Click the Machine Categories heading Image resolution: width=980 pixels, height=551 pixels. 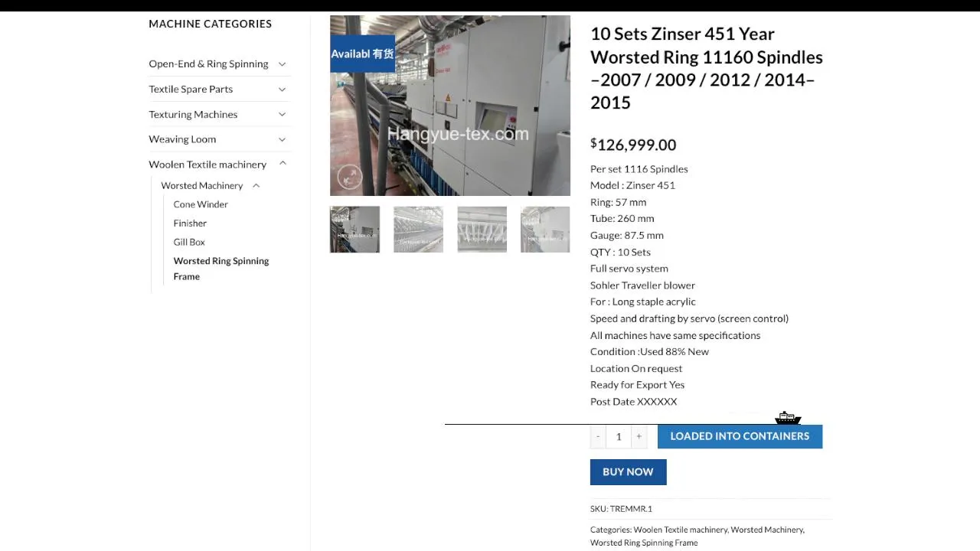click(x=210, y=24)
